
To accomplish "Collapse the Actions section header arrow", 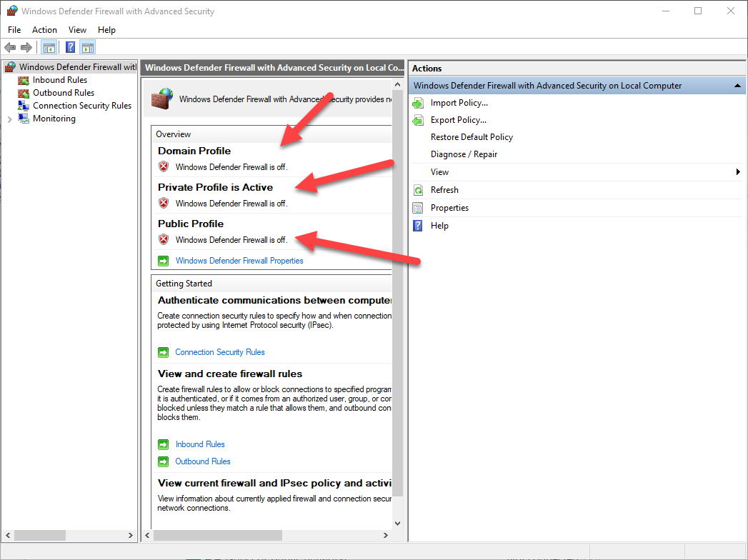I will 737,86.
